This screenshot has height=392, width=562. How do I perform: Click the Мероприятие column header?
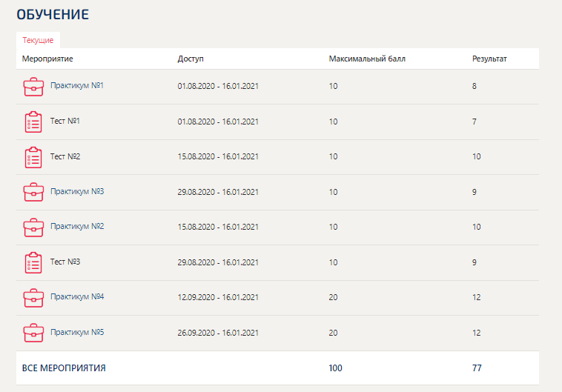[x=47, y=59]
